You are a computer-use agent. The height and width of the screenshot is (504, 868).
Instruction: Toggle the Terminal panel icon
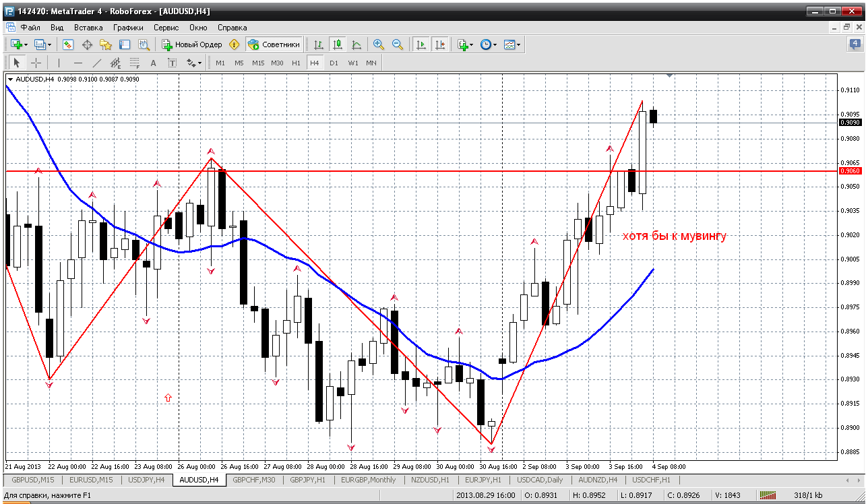tap(125, 44)
